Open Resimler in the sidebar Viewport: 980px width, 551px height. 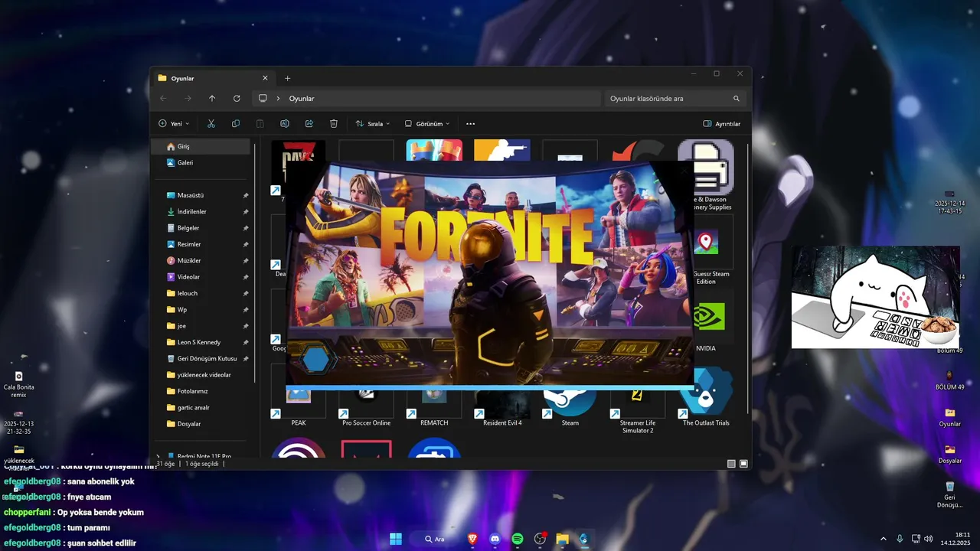[201, 244]
